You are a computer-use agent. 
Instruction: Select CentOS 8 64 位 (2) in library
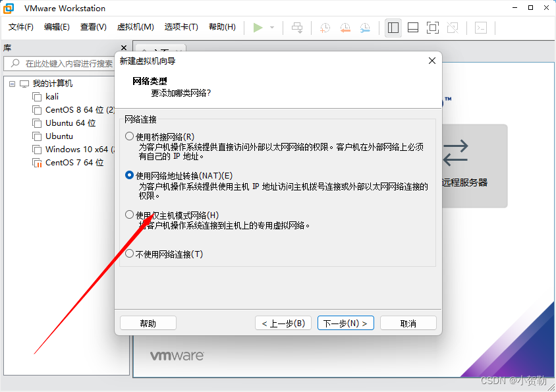73,109
